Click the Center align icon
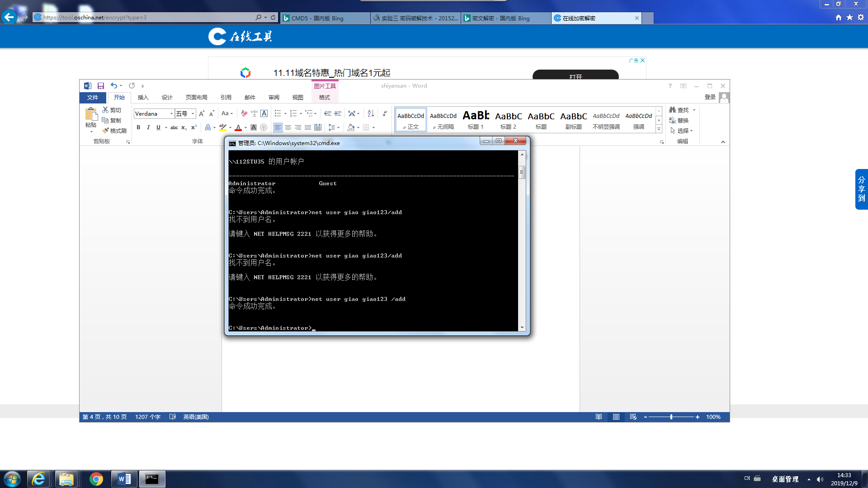The width and height of the screenshot is (868, 488). pyautogui.click(x=288, y=127)
